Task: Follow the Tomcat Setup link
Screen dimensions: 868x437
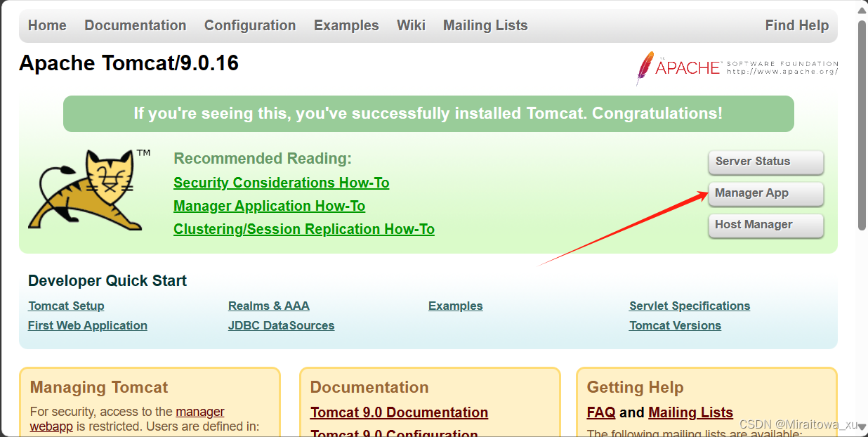Action: coord(66,306)
